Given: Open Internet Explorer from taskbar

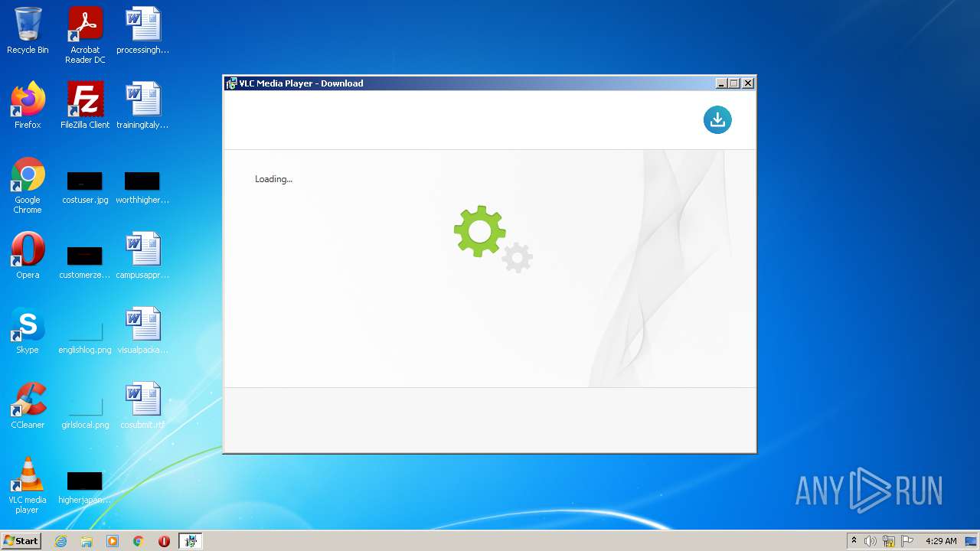Looking at the screenshot, I should (61, 541).
